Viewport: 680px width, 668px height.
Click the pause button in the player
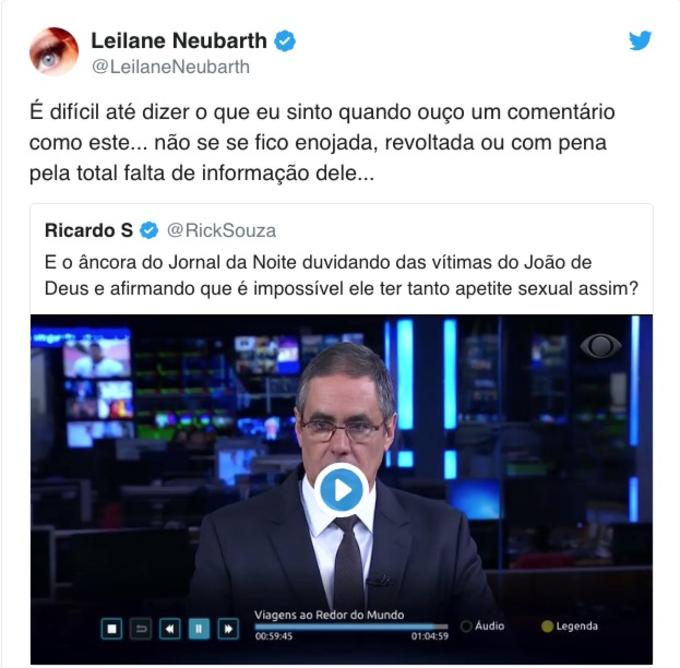pos(199,629)
